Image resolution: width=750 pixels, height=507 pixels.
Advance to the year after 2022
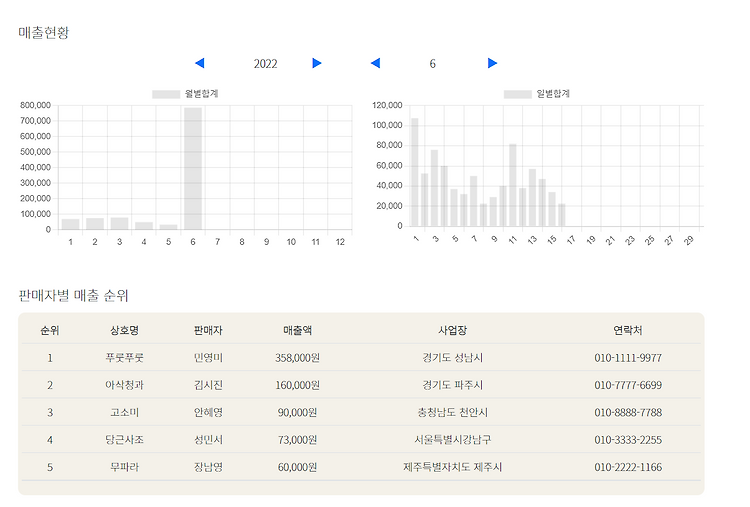coord(317,63)
